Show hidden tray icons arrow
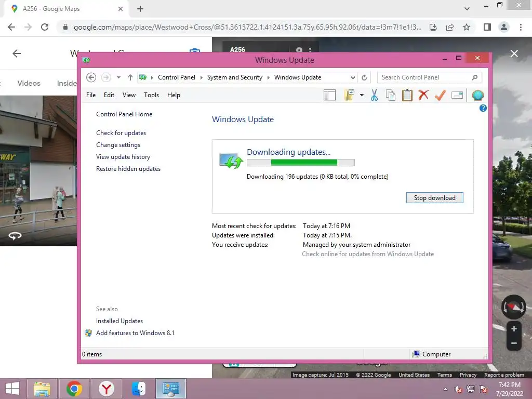Screen dimensions: 532x399 tap(445, 389)
